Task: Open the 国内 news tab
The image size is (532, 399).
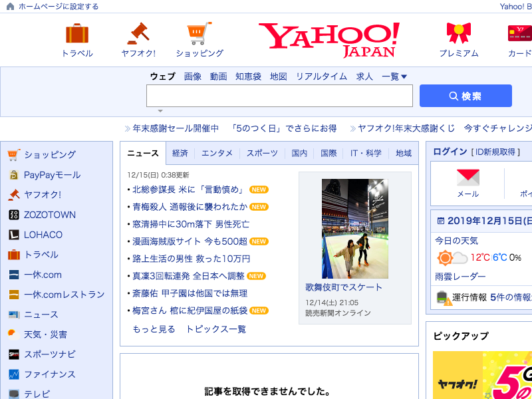Action: (299, 154)
